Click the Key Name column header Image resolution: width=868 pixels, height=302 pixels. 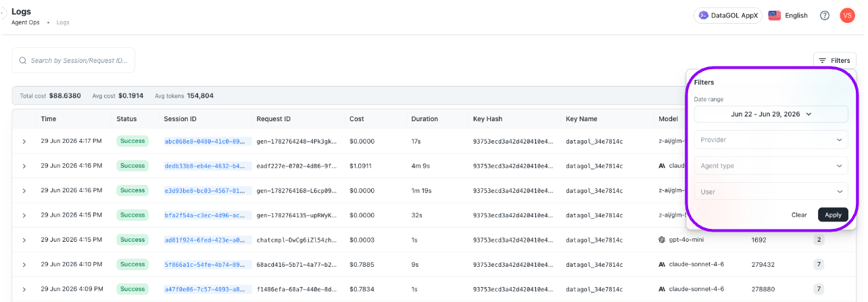(x=581, y=118)
